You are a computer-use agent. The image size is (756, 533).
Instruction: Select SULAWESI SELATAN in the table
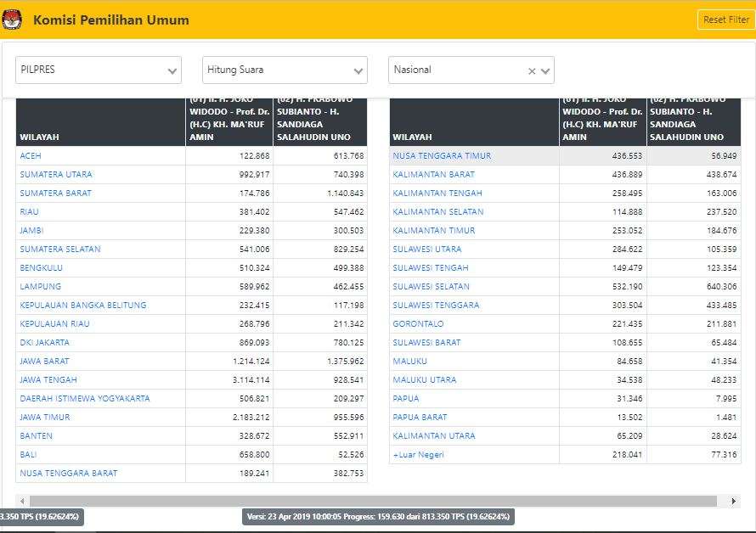[x=431, y=287]
